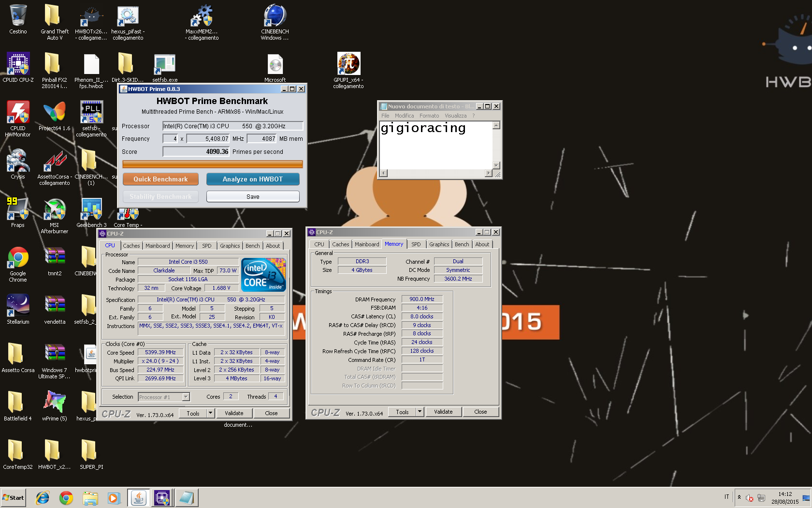Open Project64 1.6 desktop icon
Image resolution: width=812 pixels, height=508 pixels.
click(54, 116)
